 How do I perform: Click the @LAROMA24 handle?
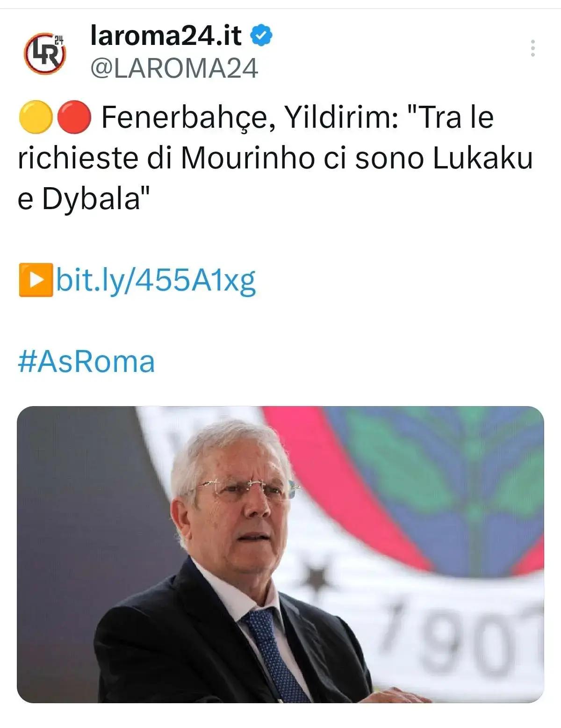pos(174,68)
